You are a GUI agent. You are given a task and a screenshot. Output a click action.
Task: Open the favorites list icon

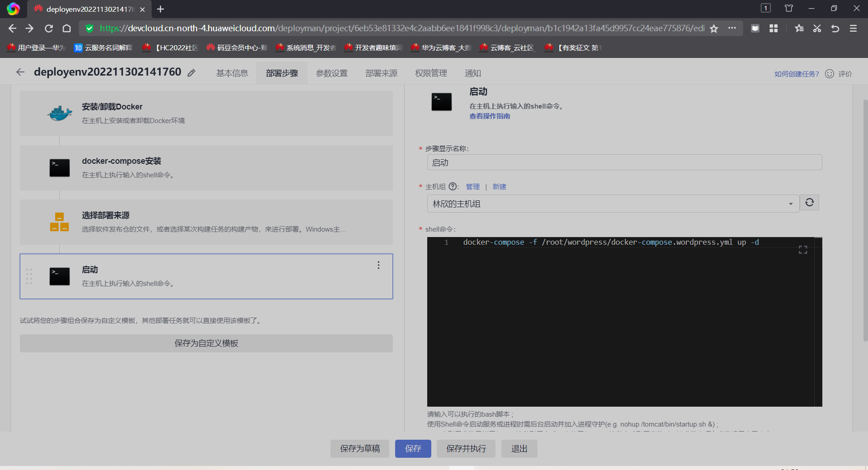click(799, 28)
